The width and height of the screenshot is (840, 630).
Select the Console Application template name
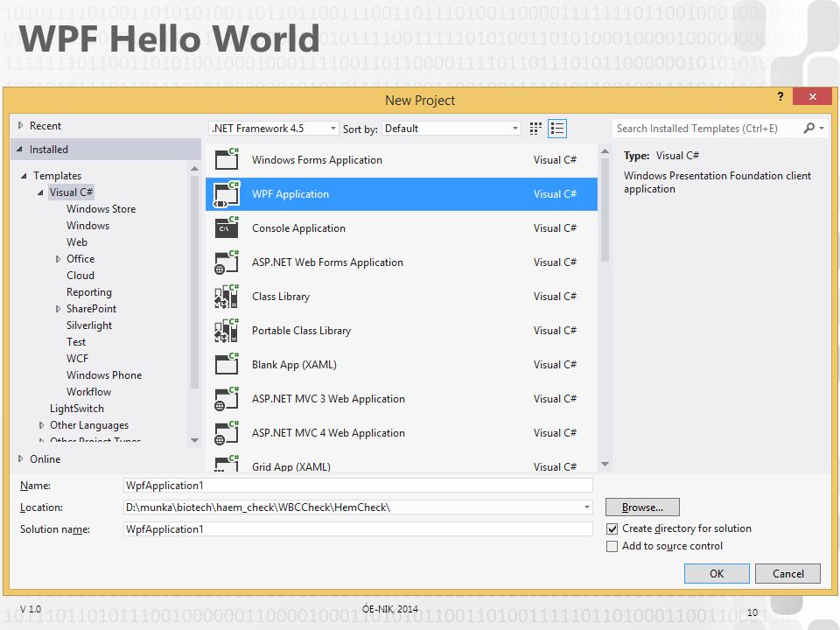(x=298, y=227)
